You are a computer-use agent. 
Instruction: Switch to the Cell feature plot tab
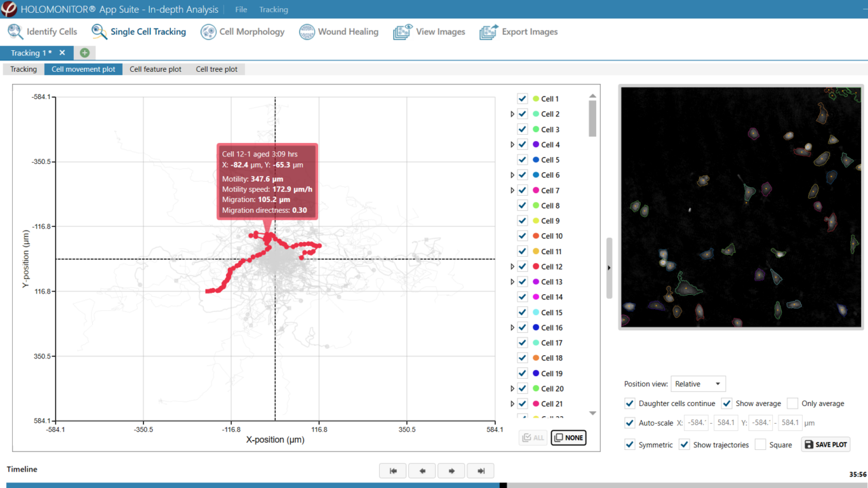pyautogui.click(x=155, y=68)
